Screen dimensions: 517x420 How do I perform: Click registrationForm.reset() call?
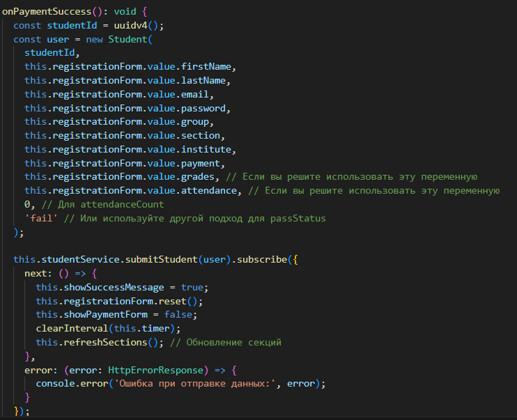[119, 301]
